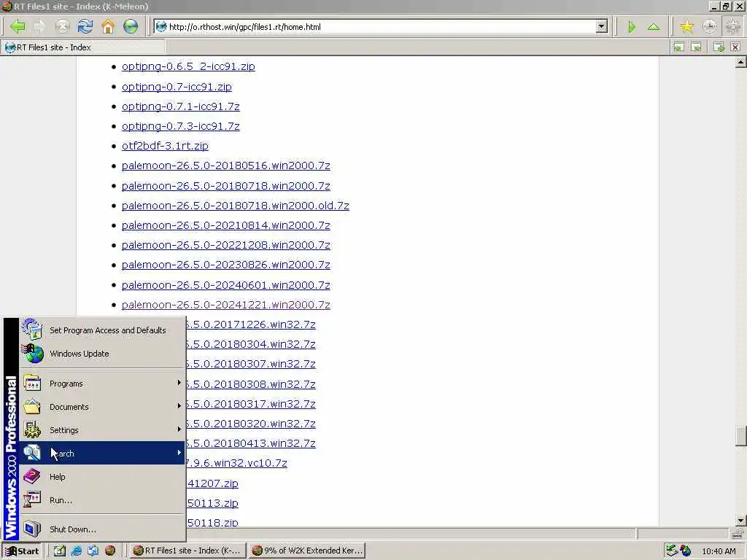The width and height of the screenshot is (747, 560).
Task: Click the Help book icon in Start menu
Action: (x=32, y=476)
